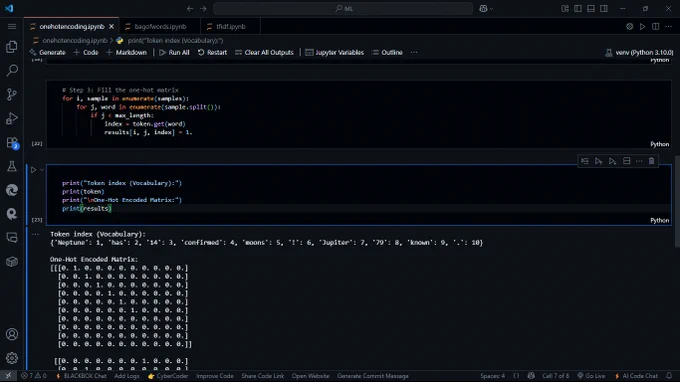
Task: Add a new Markdown cell
Action: coord(126,52)
